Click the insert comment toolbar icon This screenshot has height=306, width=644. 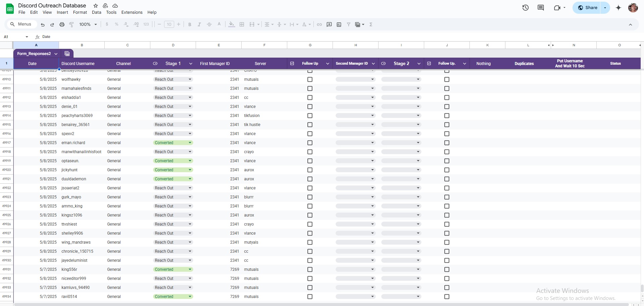(329, 24)
